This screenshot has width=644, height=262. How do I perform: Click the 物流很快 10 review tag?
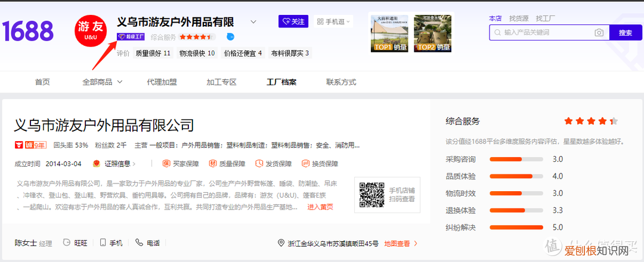point(197,54)
